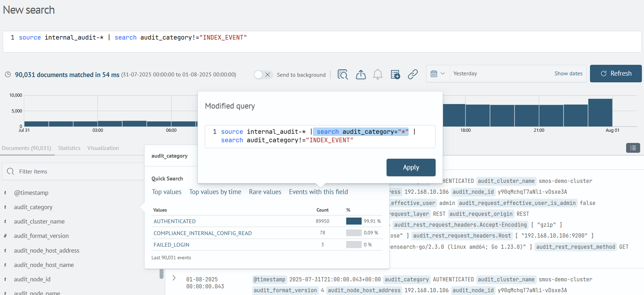Screen dimensions: 644x295
Task: Click the t icon beside audit_node_id
Action: [5, 279]
